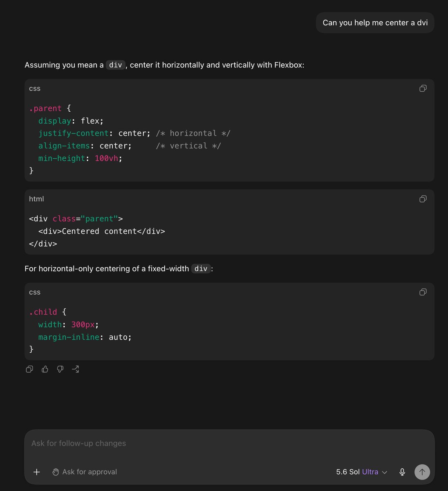Click the closing '</div>' line in html block

click(43, 244)
